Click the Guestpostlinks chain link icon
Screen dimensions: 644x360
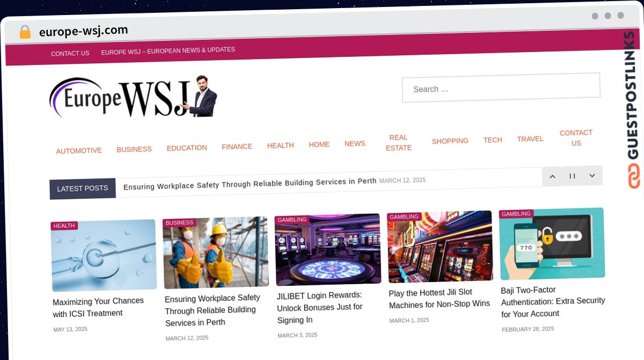coord(634,176)
